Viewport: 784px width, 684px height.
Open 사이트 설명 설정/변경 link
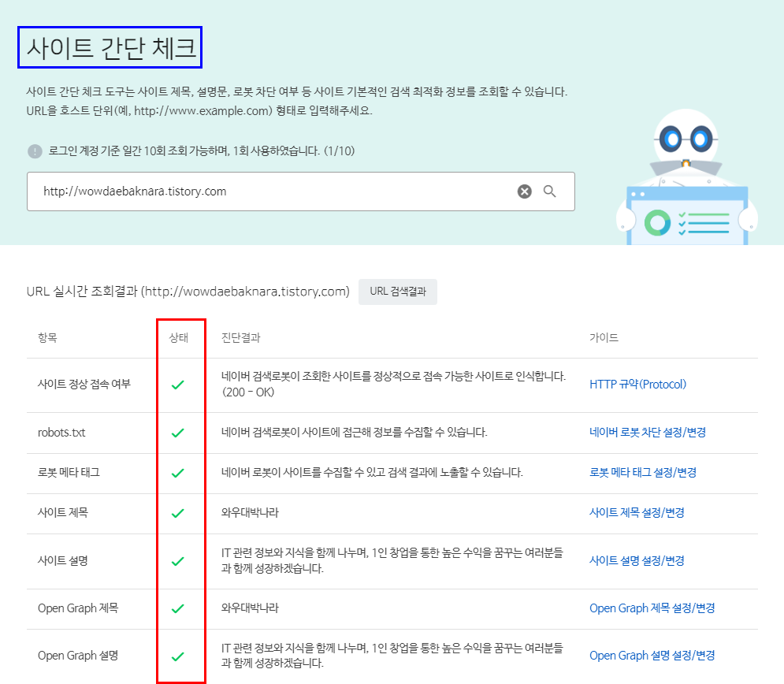(637, 560)
